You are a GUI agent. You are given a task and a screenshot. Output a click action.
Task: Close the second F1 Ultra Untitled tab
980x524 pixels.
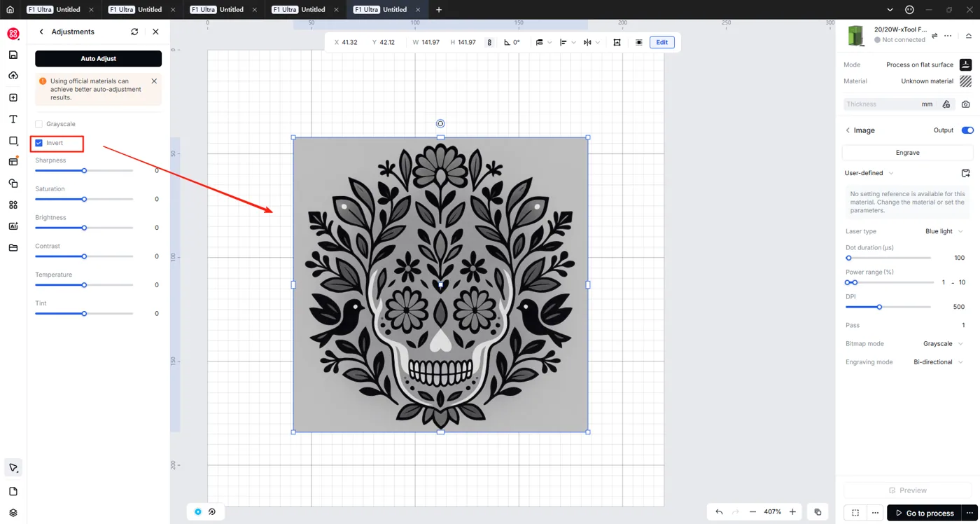point(173,10)
